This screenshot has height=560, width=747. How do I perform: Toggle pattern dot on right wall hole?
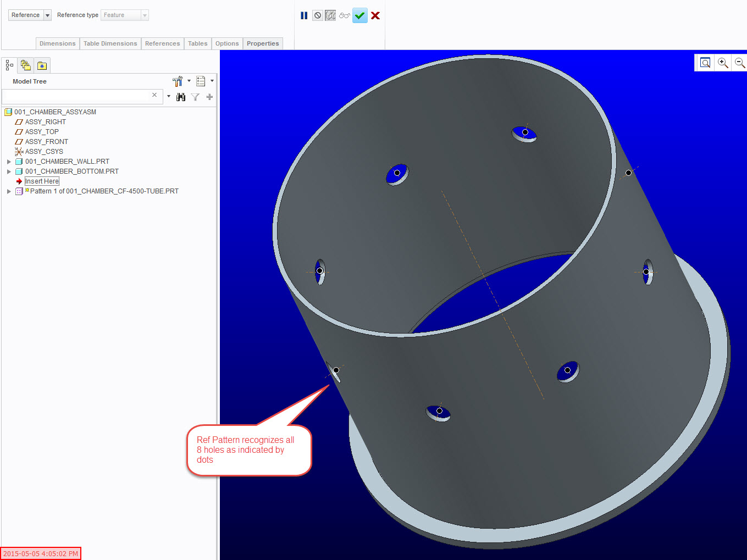(646, 271)
